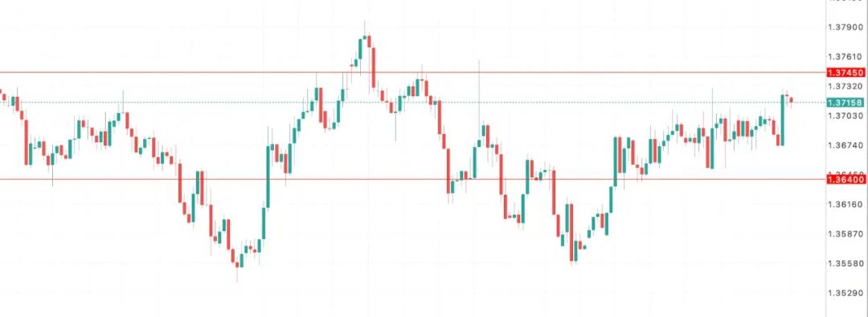Click the 1.36160 axis label

845,204
